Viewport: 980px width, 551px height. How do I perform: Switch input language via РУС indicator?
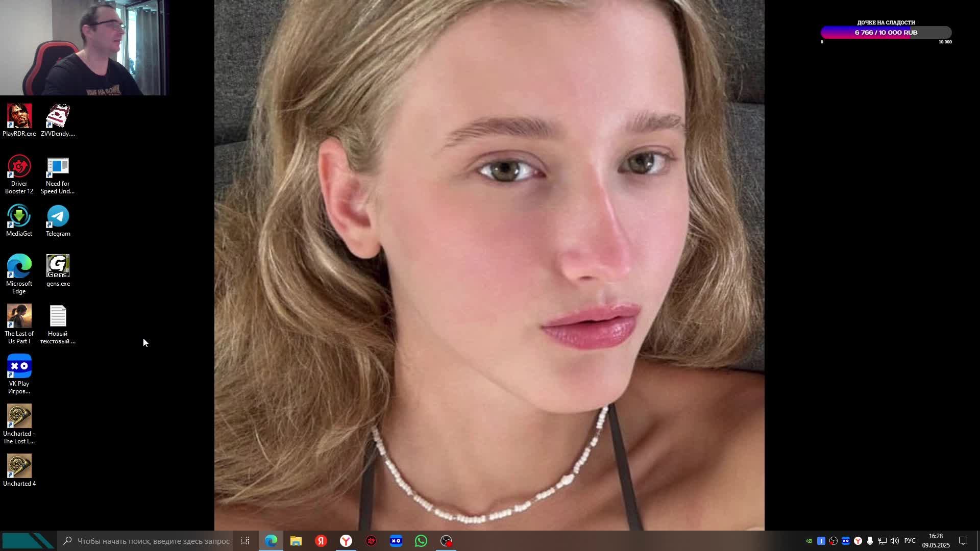[x=910, y=541]
